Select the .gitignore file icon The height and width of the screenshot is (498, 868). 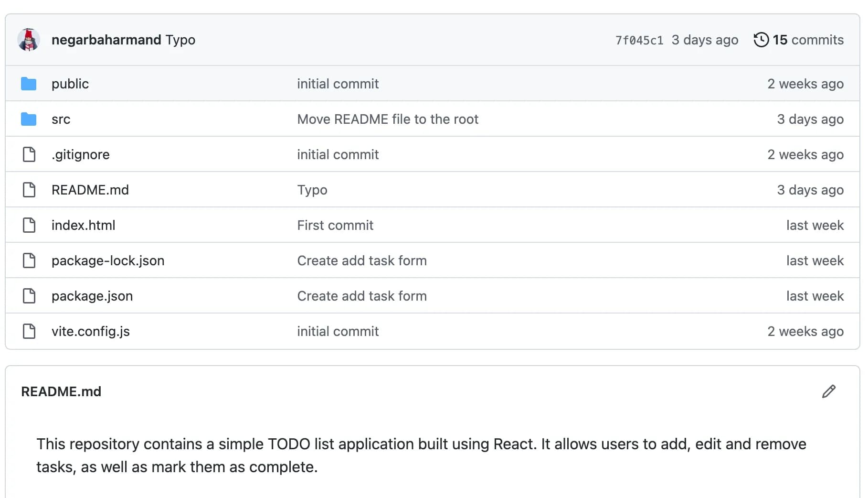click(x=29, y=154)
